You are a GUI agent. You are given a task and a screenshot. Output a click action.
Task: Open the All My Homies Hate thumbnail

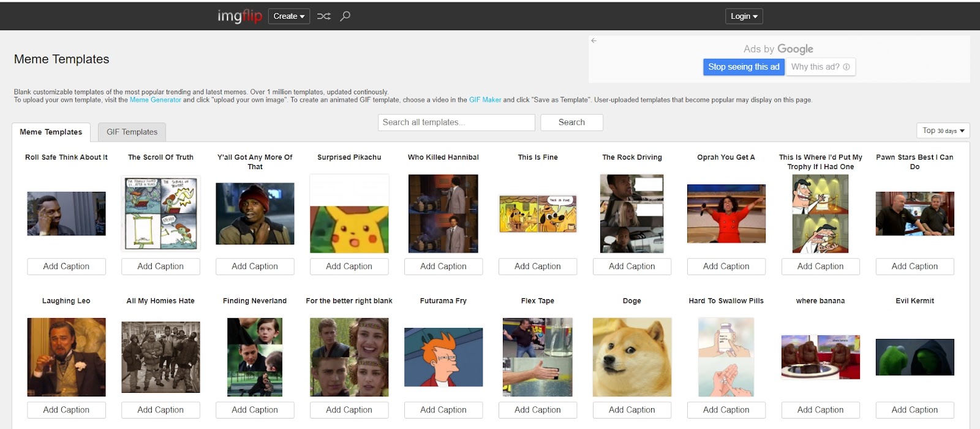pos(160,357)
